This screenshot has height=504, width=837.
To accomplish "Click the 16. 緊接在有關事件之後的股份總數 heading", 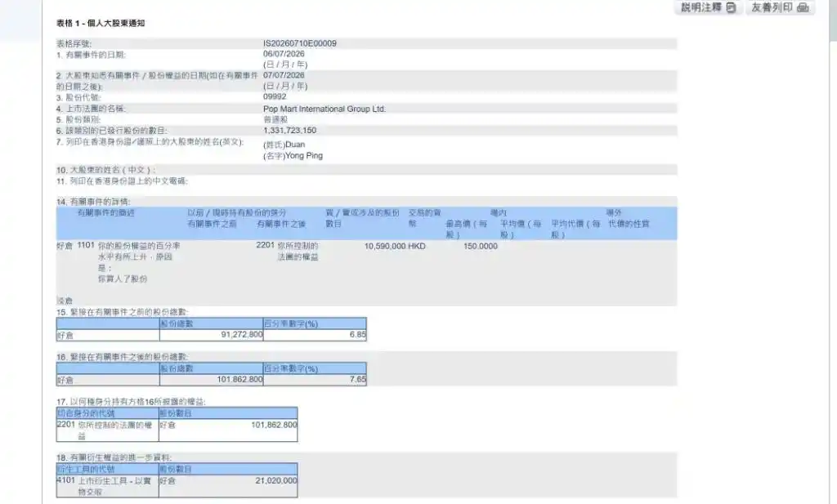I will (x=123, y=357).
